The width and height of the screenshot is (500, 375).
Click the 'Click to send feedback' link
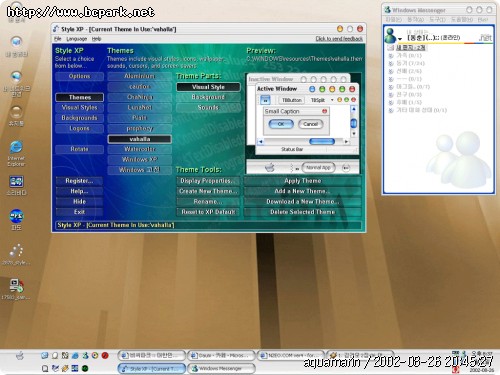click(x=339, y=39)
